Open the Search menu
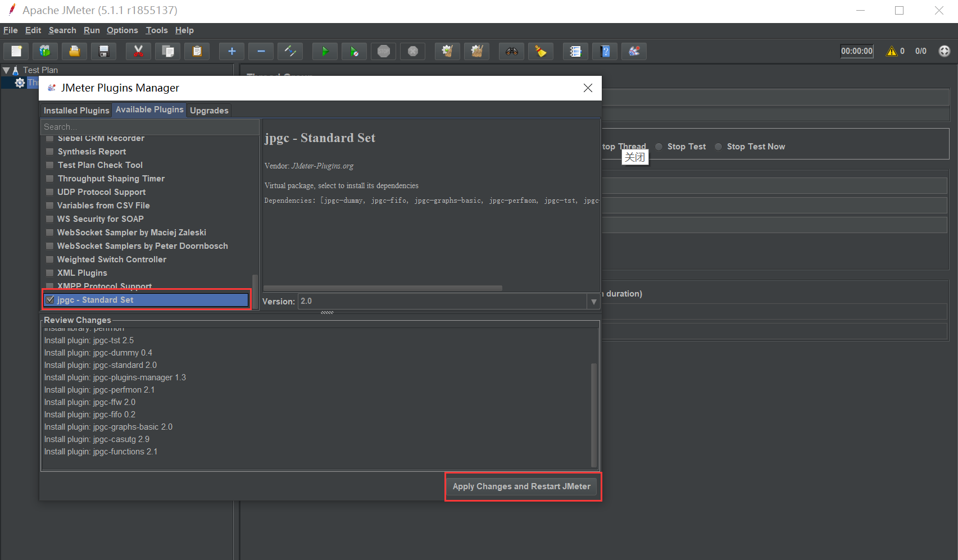 (62, 30)
